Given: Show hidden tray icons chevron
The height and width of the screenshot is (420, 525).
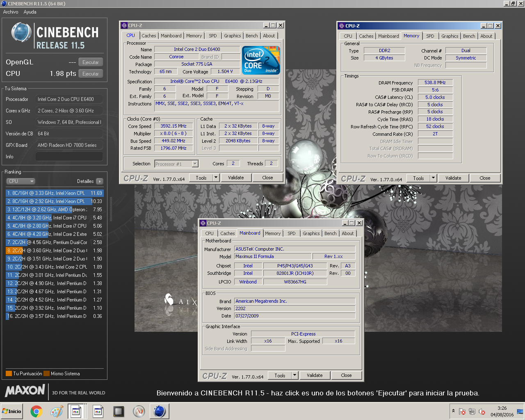Looking at the screenshot, I should click(x=453, y=411).
